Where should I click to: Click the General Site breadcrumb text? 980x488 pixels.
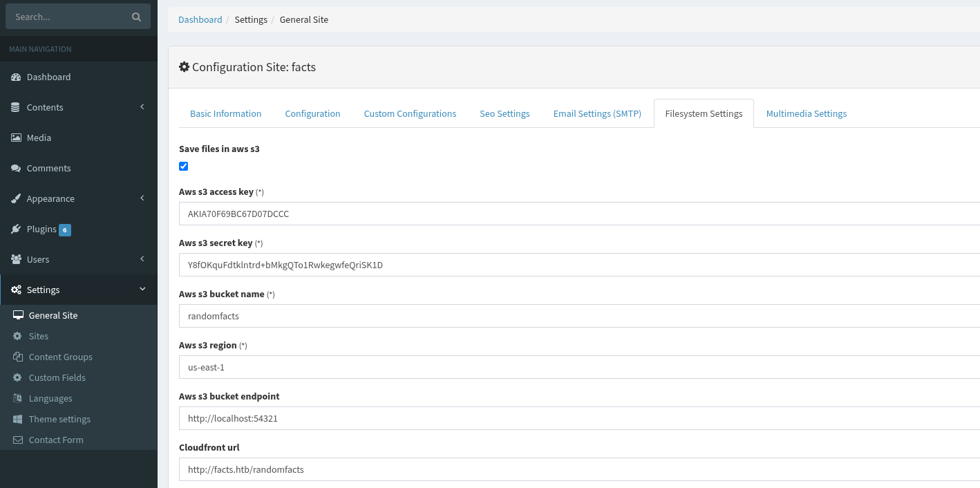click(304, 19)
